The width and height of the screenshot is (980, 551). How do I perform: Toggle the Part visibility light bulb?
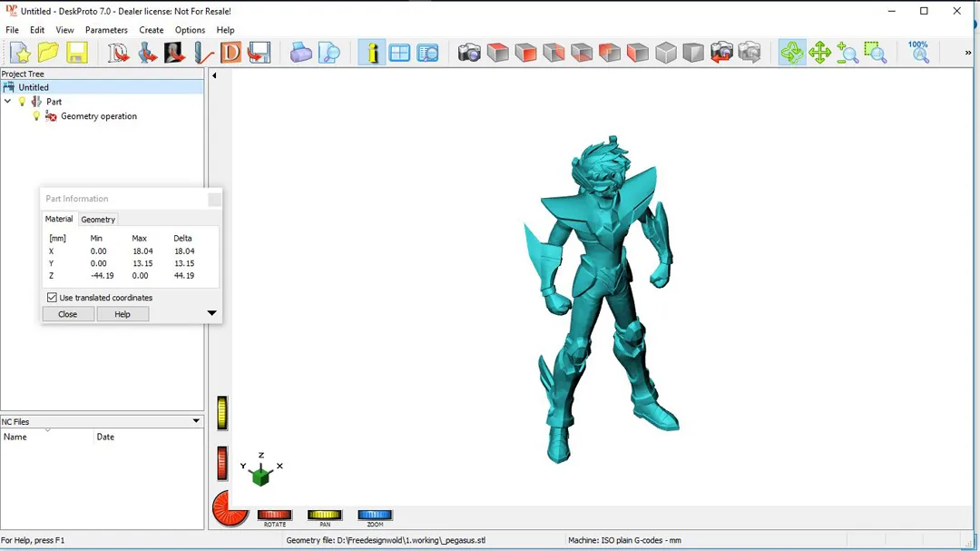pos(23,102)
